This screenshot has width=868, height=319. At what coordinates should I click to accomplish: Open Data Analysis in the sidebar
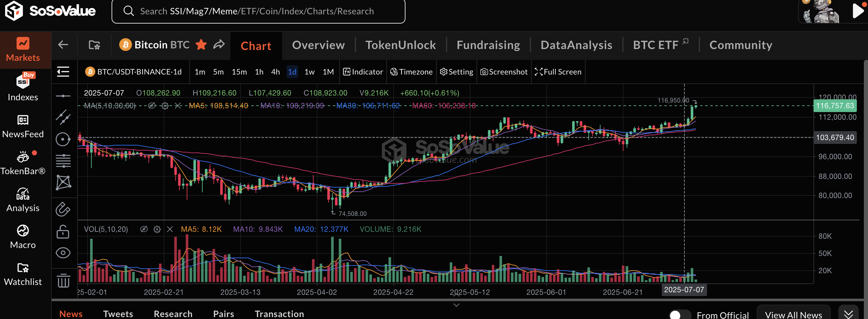[23, 200]
